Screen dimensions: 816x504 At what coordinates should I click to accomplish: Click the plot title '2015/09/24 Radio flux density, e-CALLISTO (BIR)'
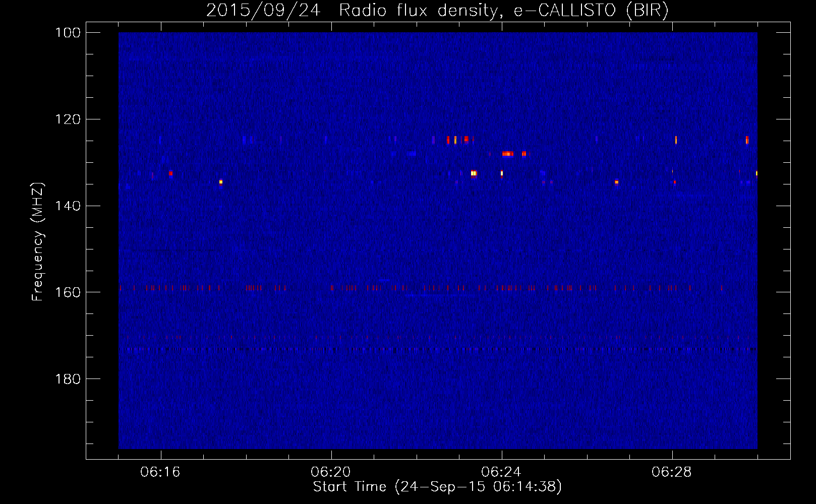(437, 10)
